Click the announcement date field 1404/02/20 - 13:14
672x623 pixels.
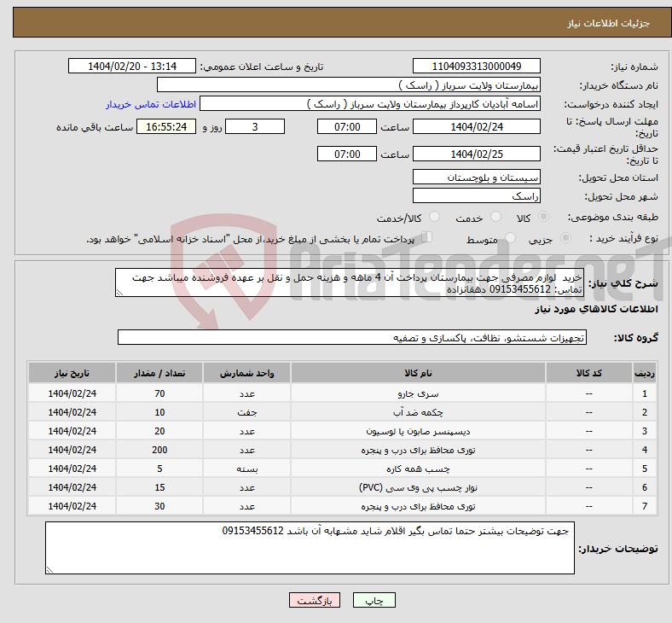pyautogui.click(x=132, y=66)
